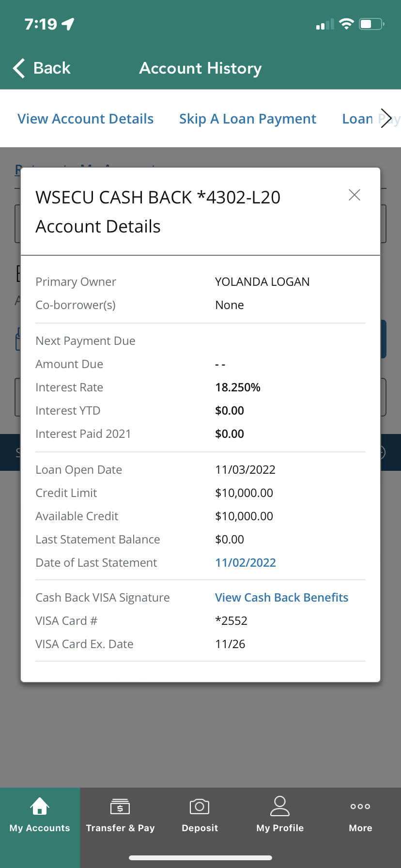Open the Deposit camera icon
This screenshot has width=401, height=868.
pyautogui.click(x=200, y=806)
